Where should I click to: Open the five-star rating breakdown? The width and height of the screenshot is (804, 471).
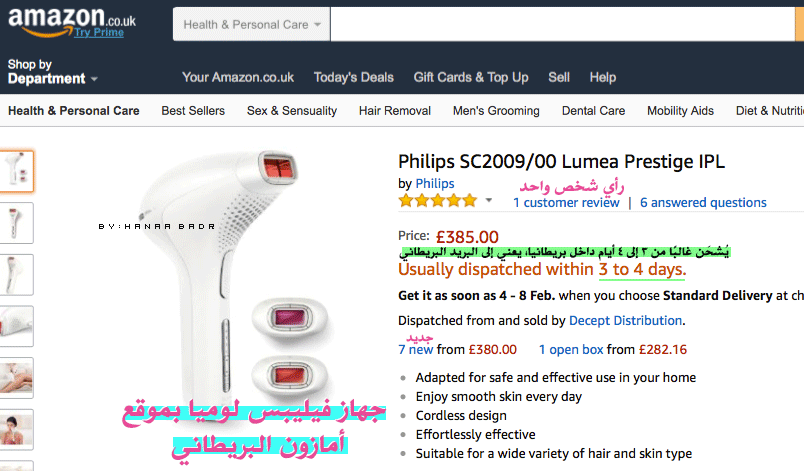point(438,201)
